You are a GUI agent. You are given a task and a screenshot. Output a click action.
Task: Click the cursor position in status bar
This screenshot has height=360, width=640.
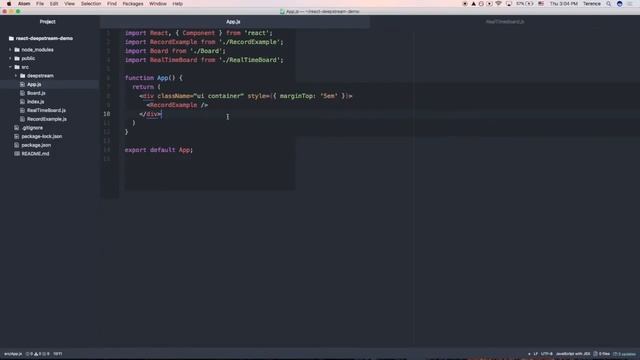(58, 354)
